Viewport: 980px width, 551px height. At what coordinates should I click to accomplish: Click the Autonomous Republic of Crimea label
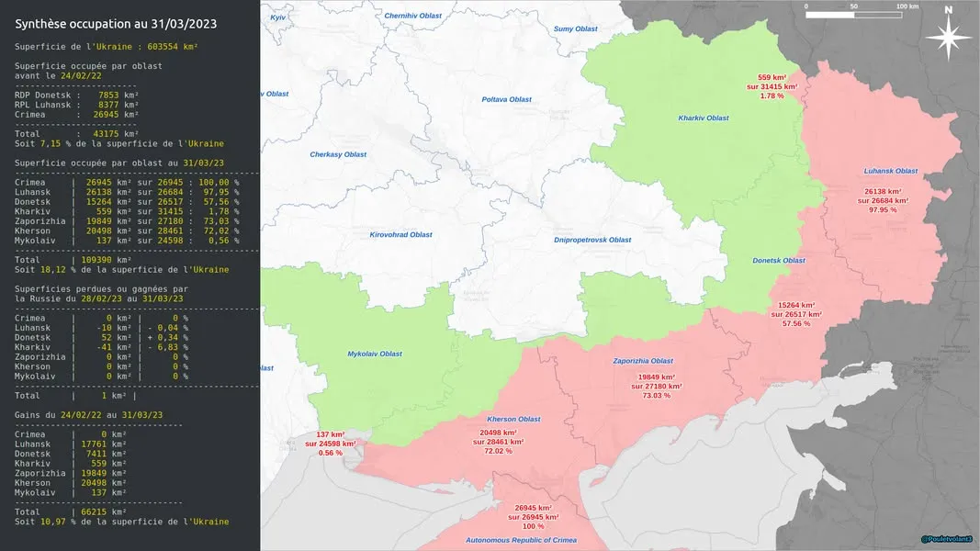pyautogui.click(x=522, y=540)
